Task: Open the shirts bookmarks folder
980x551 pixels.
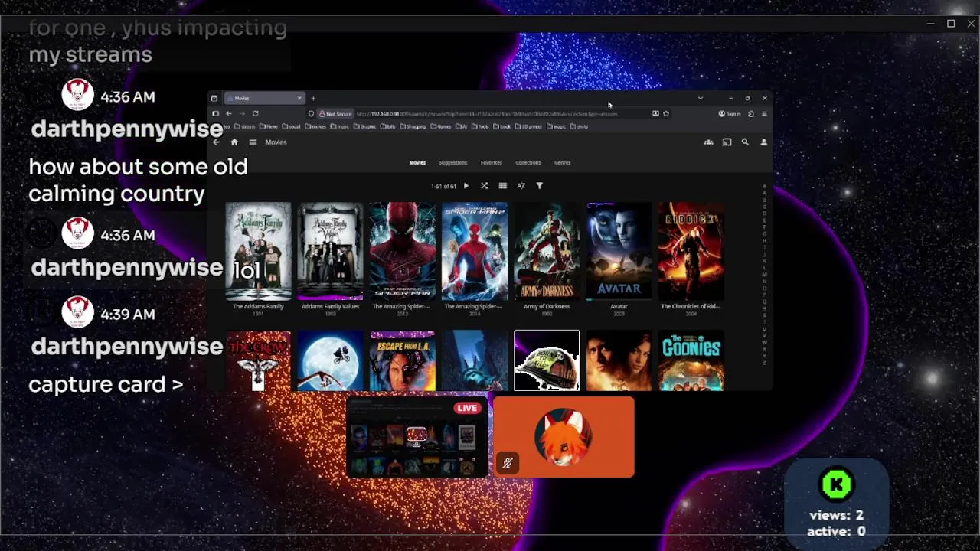Action: pyautogui.click(x=579, y=126)
